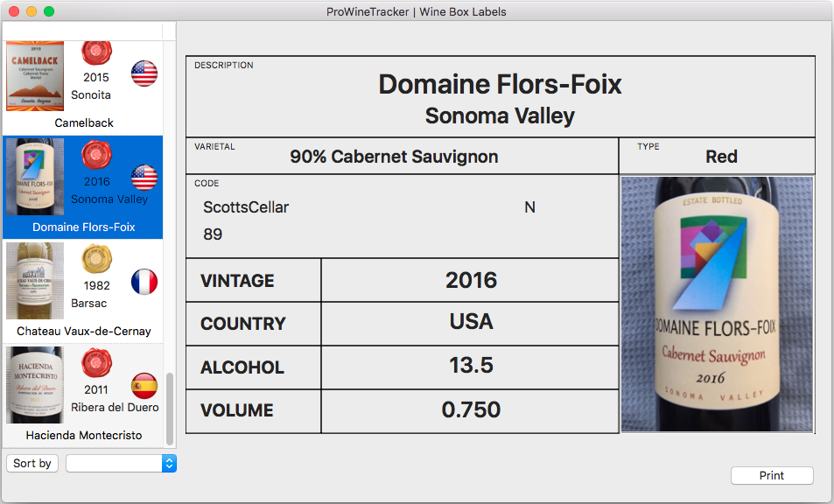Click the Print button
The height and width of the screenshot is (504, 834).
(771, 475)
